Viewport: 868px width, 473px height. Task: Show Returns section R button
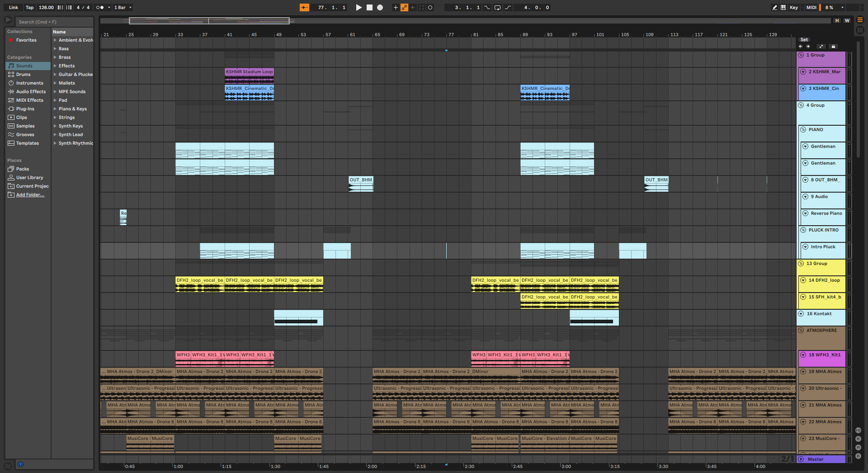[x=858, y=439]
